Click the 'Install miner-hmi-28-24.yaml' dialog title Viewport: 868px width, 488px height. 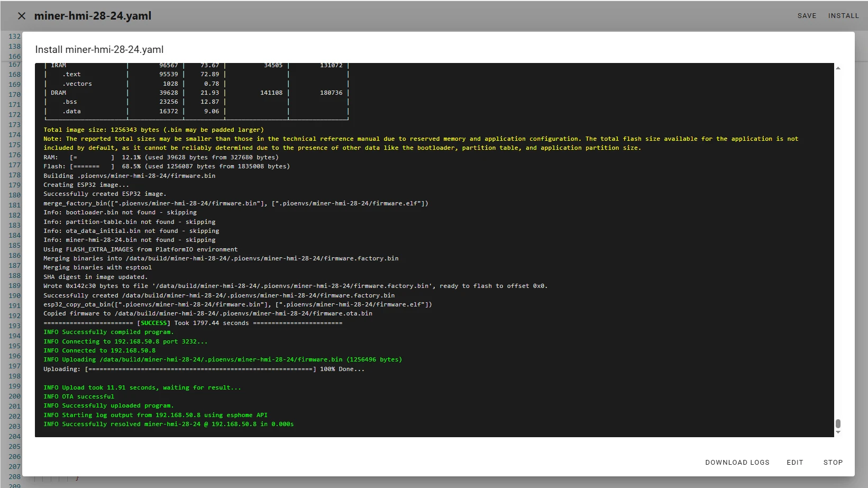[x=99, y=50]
